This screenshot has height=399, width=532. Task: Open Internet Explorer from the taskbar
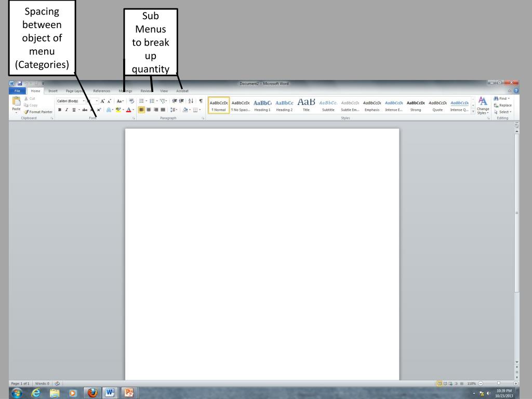click(36, 393)
